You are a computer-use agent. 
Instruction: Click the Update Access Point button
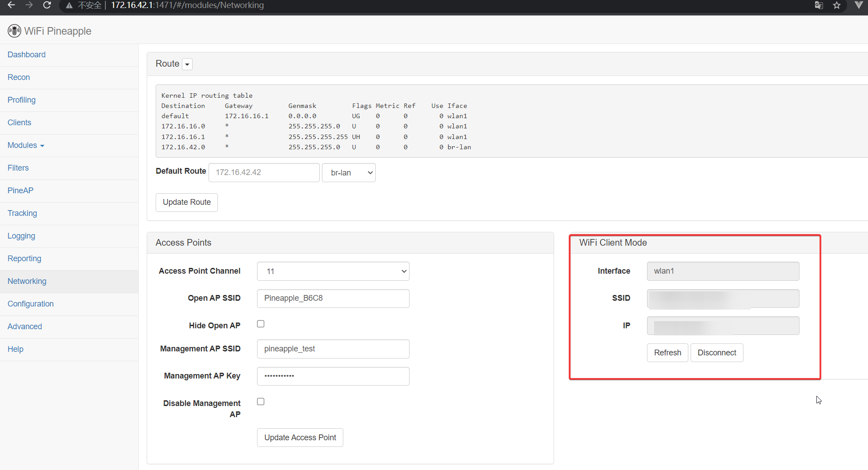point(300,438)
